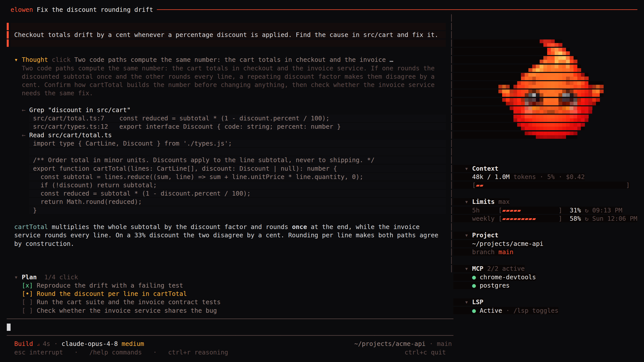
Task: Click the 'click' link beside Thought
Action: (x=61, y=60)
